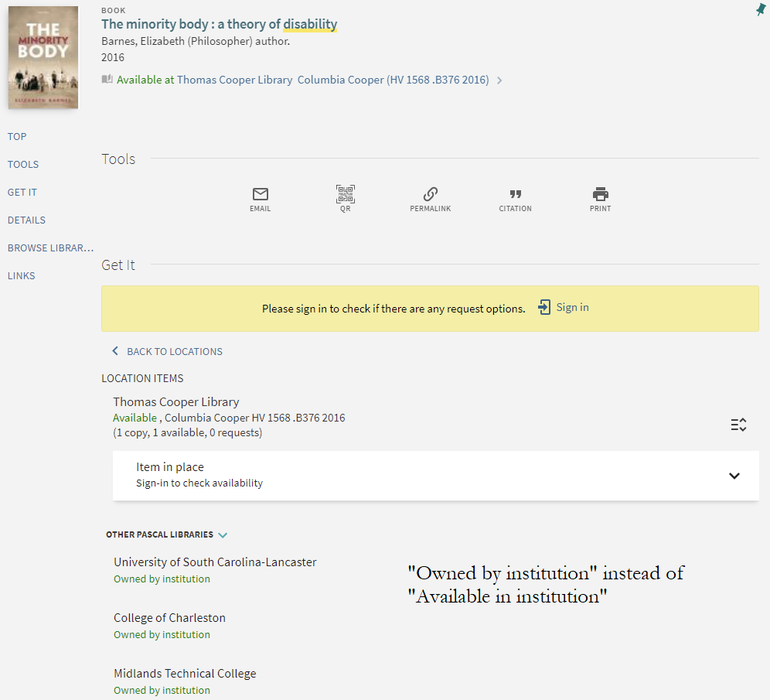
Task: Open the book title link
Action: [x=220, y=24]
